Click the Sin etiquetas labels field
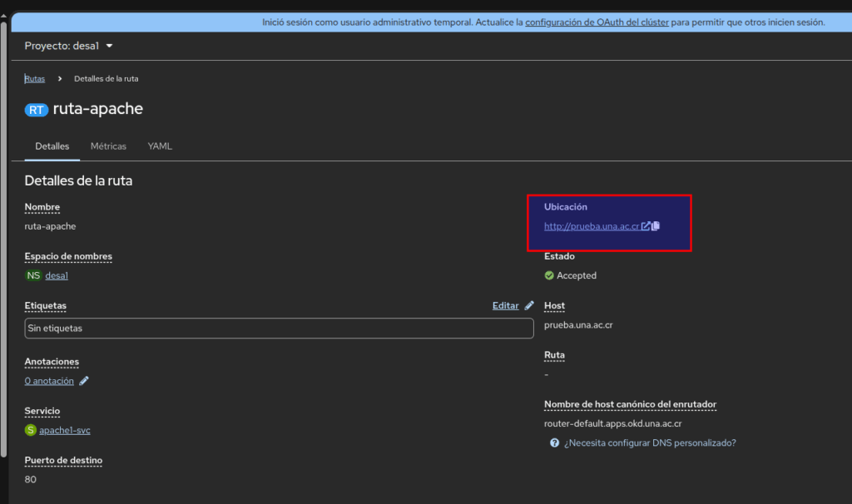Image resolution: width=852 pixels, height=504 pixels. click(x=279, y=329)
